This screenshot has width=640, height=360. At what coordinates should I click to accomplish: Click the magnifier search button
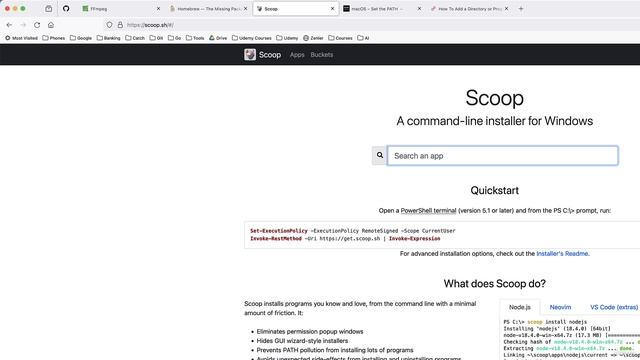point(380,156)
